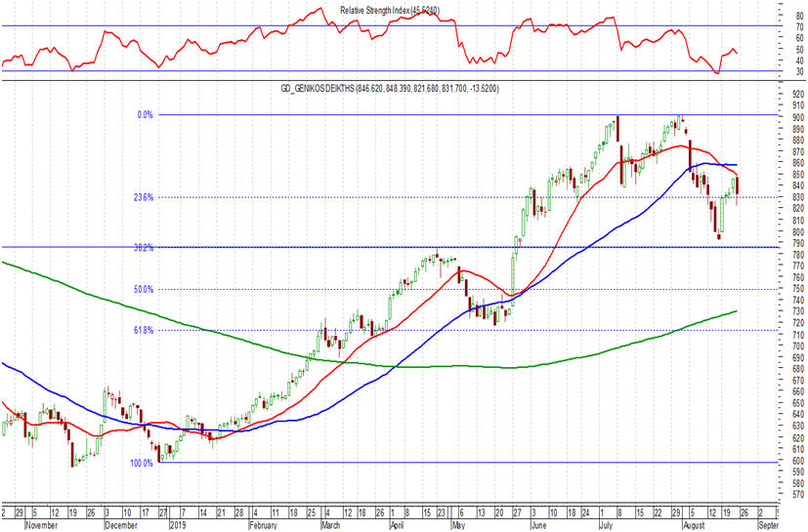
Task: Click price axis value 860
Action: pos(799,163)
